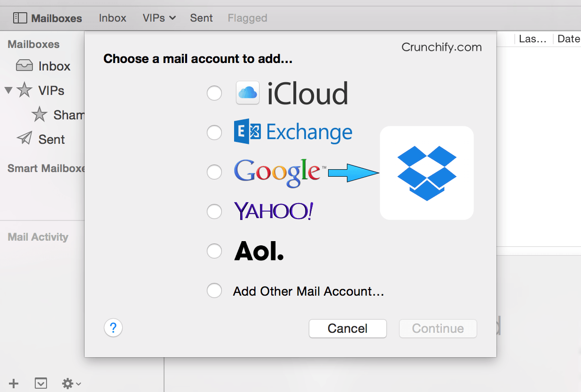The width and height of the screenshot is (581, 392).
Task: Open the VIPs dropdown in favorites bar
Action: 159,18
